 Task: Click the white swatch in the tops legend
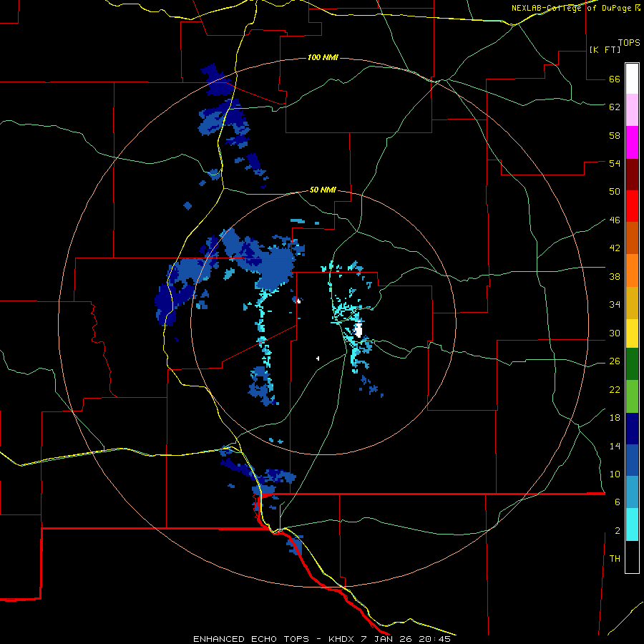(632, 79)
